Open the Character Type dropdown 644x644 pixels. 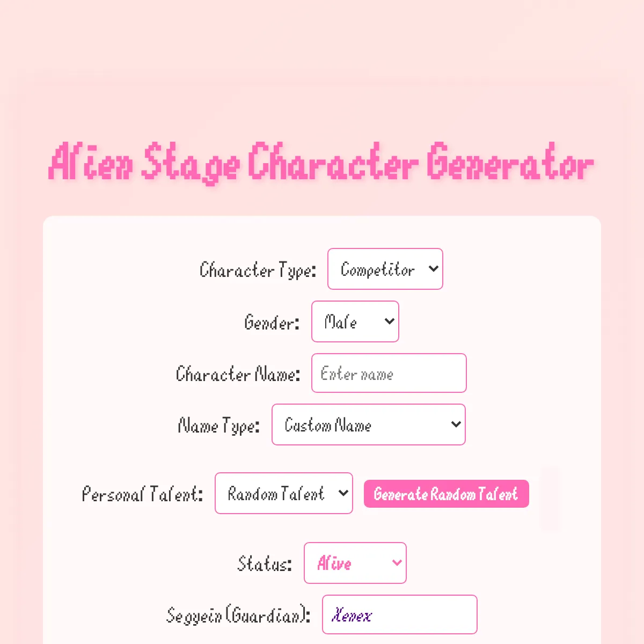(385, 269)
